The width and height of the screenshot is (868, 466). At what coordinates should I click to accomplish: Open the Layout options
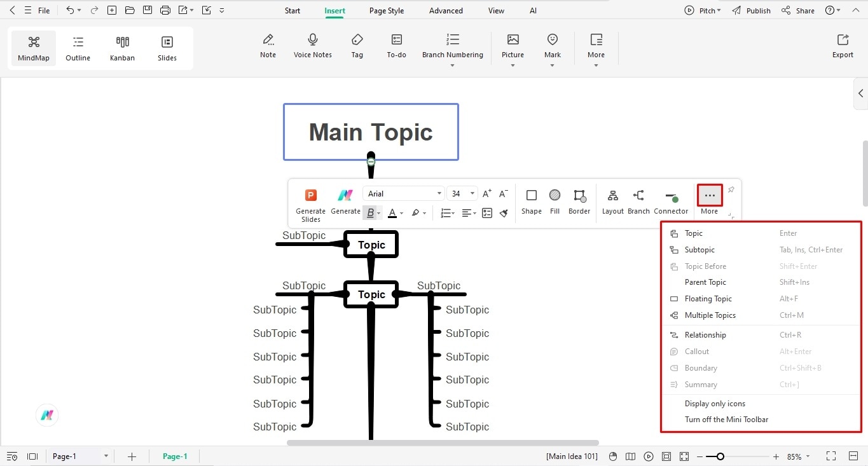(x=613, y=201)
